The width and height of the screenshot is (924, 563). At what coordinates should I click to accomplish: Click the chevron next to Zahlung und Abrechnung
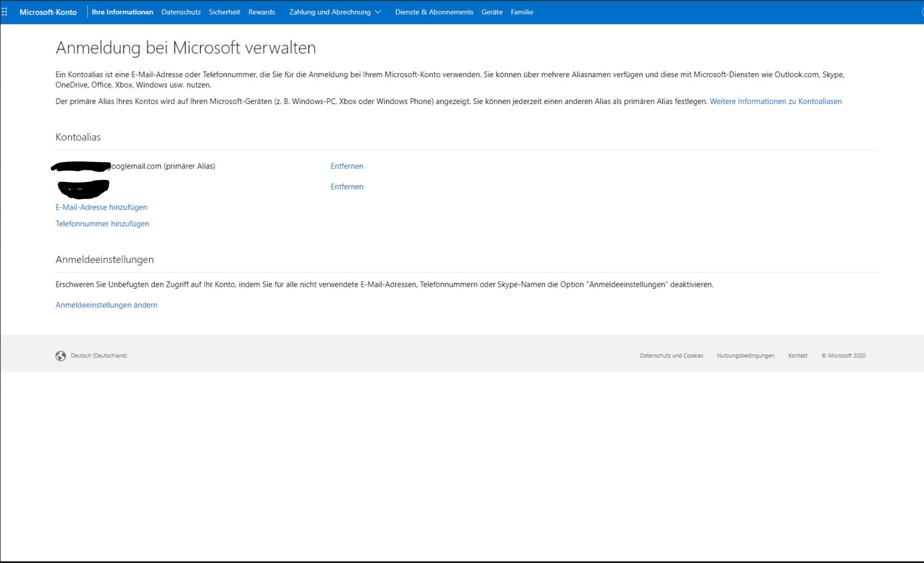point(378,12)
